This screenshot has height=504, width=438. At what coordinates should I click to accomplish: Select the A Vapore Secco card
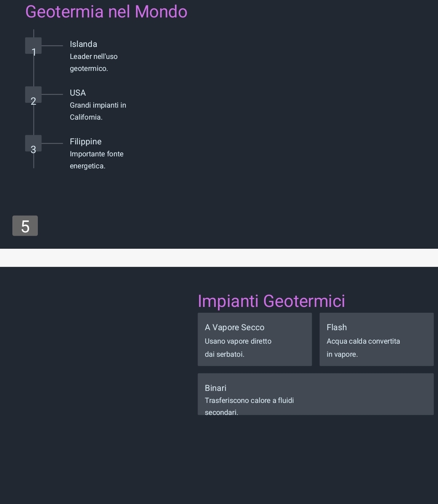(255, 339)
